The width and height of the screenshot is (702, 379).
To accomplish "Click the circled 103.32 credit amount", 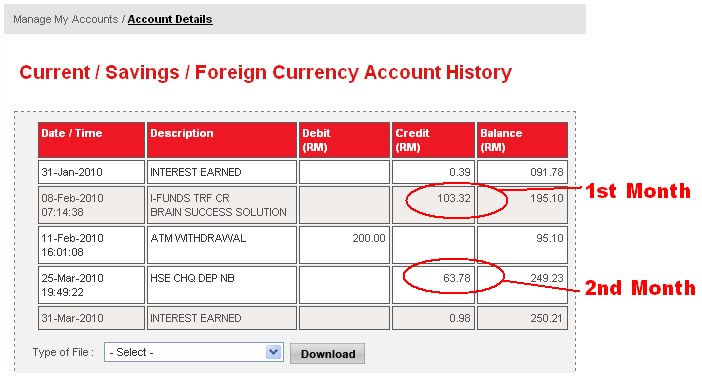I will point(454,198).
